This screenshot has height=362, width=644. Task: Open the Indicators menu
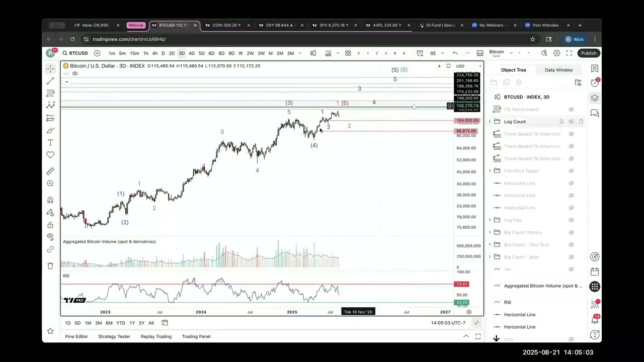click(328, 53)
